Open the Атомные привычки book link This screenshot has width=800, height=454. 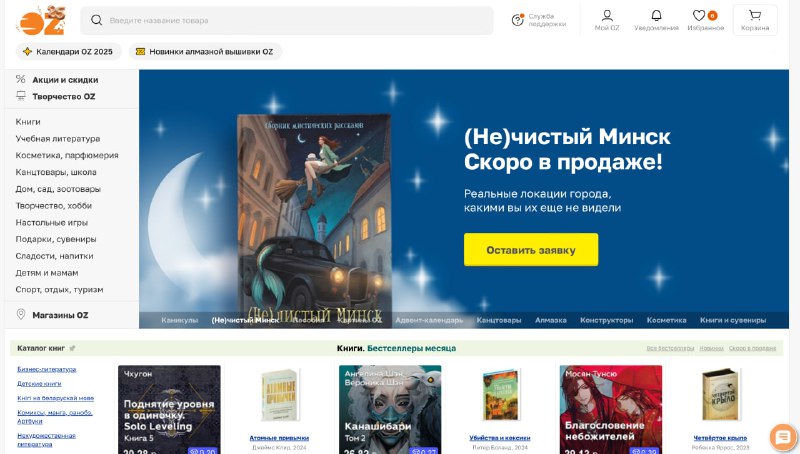click(x=279, y=438)
